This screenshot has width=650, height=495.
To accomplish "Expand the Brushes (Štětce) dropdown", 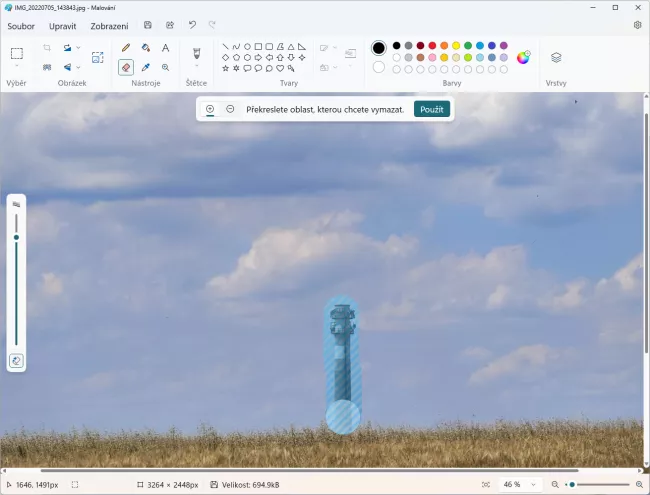I will coord(196,67).
